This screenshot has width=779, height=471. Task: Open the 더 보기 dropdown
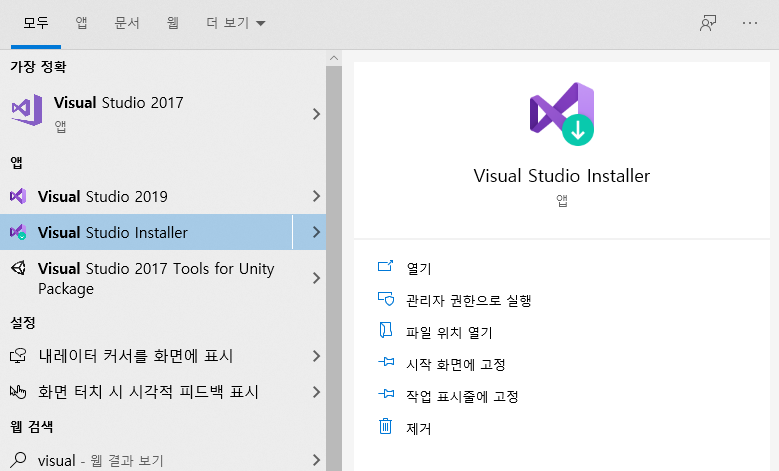[x=235, y=23]
